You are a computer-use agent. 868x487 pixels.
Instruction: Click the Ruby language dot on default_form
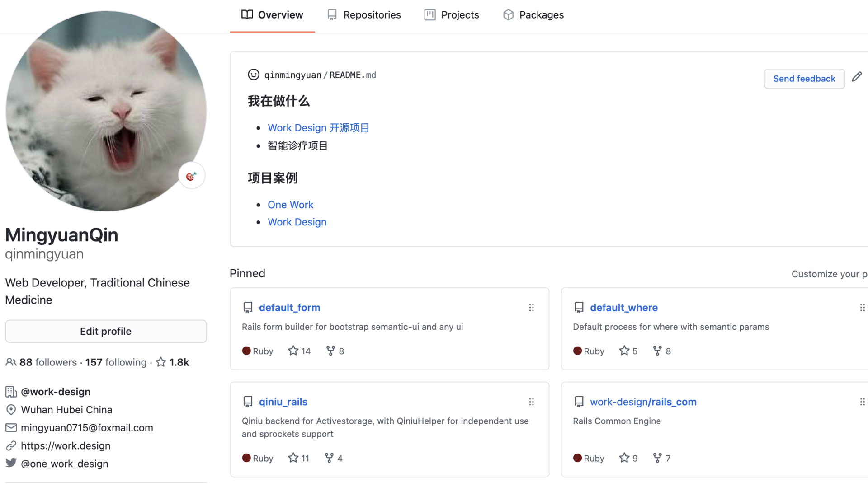246,351
